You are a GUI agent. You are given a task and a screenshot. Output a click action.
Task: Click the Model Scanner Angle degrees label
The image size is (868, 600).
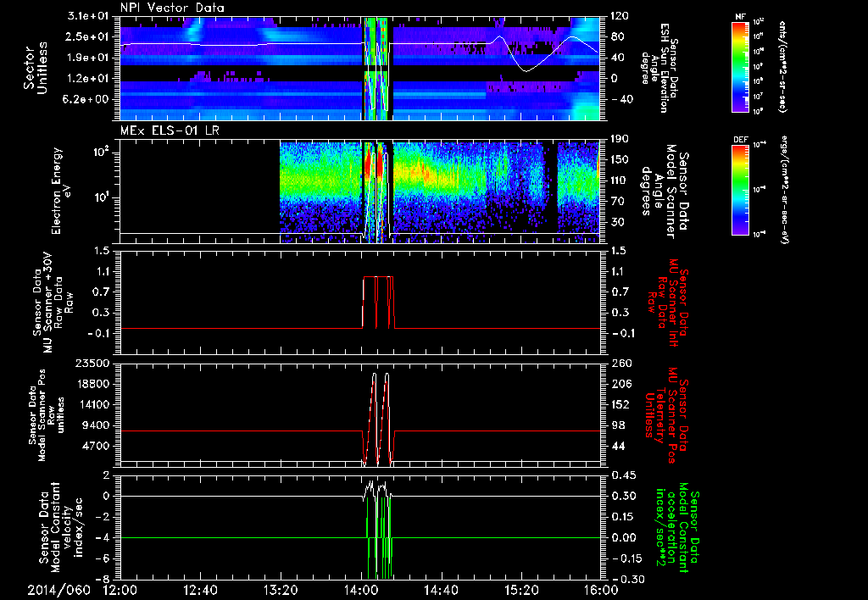pos(664,192)
